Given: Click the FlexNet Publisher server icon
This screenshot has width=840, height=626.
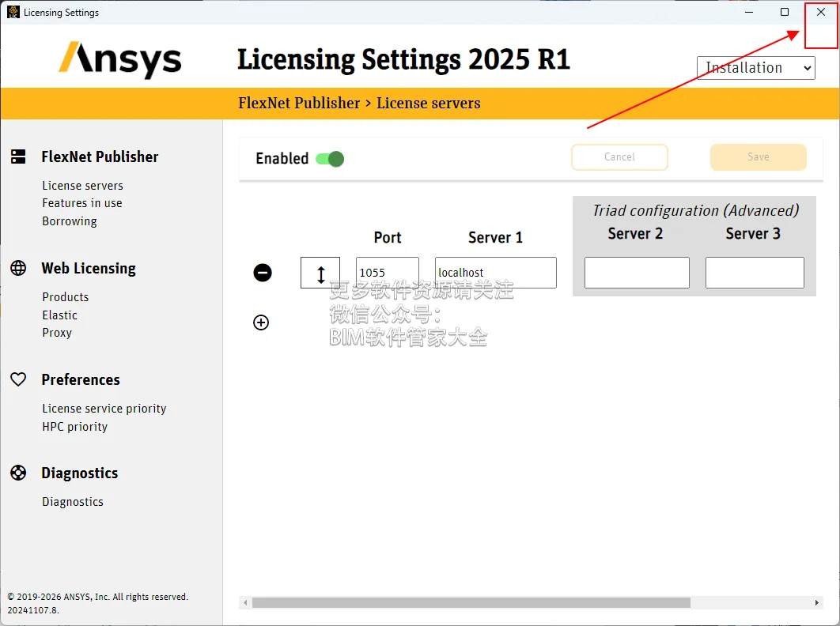Looking at the screenshot, I should point(18,156).
